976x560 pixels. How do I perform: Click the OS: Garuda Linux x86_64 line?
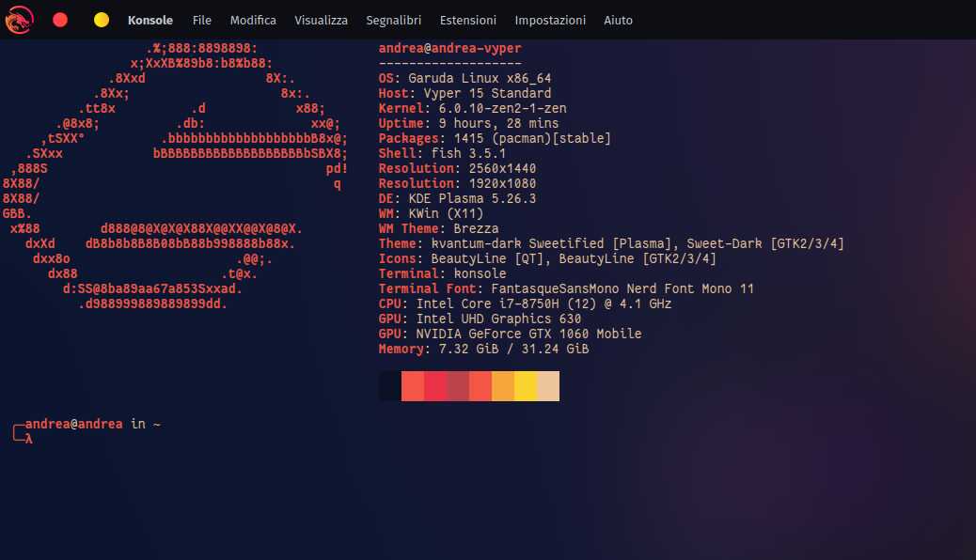464,78
